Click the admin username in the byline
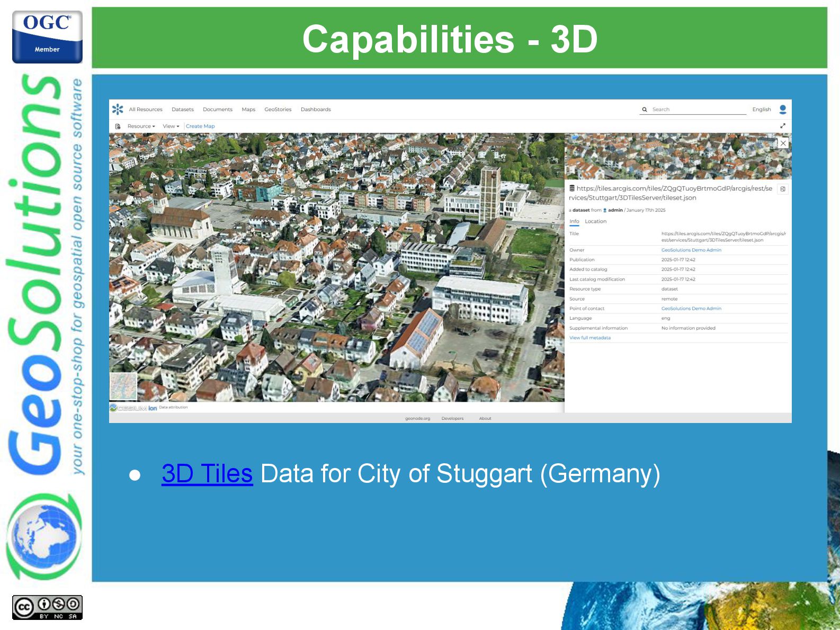 (615, 210)
